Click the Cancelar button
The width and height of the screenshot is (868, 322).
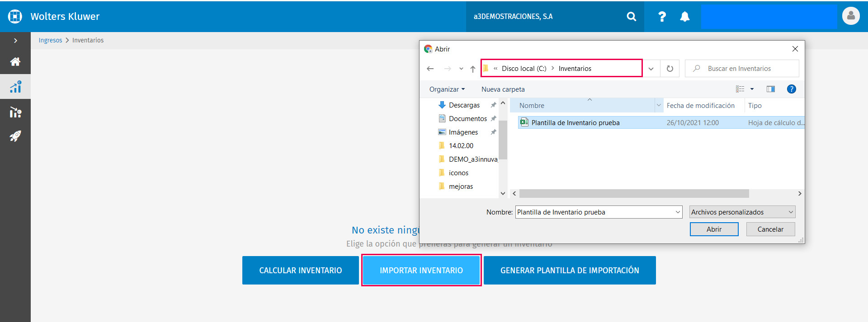coord(770,229)
